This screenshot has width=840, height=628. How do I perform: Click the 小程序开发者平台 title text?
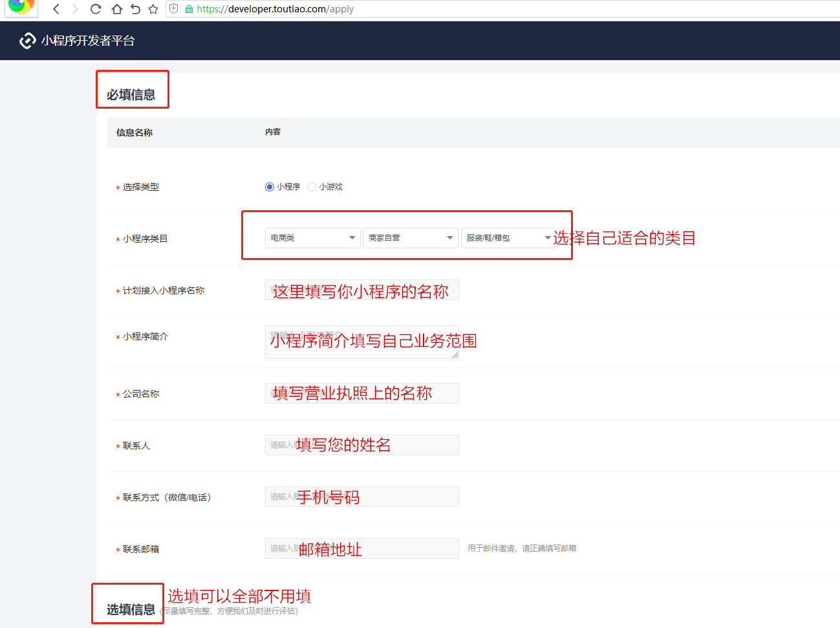click(88, 41)
